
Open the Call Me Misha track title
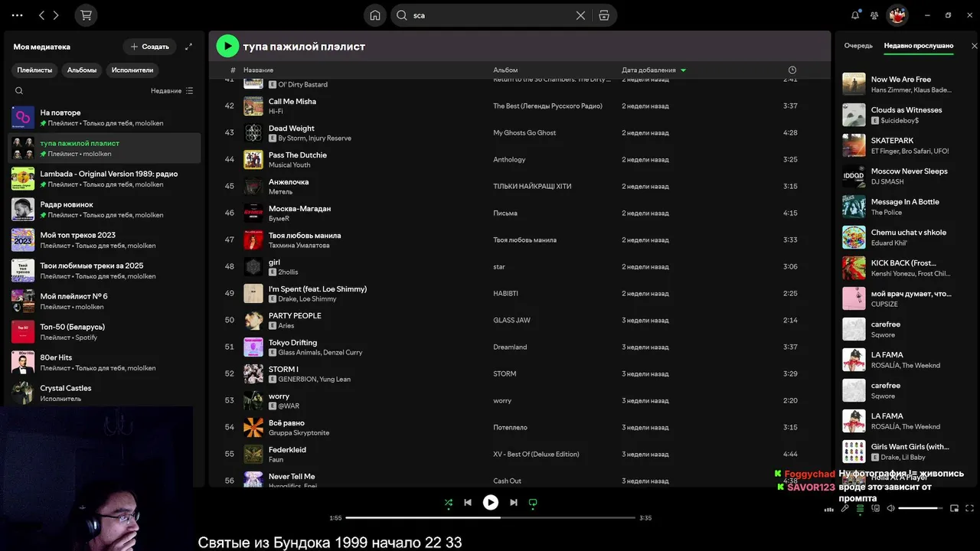coord(292,101)
